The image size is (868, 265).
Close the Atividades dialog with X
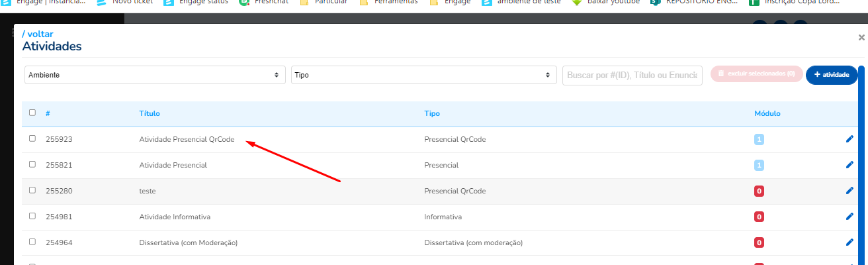pos(861,38)
